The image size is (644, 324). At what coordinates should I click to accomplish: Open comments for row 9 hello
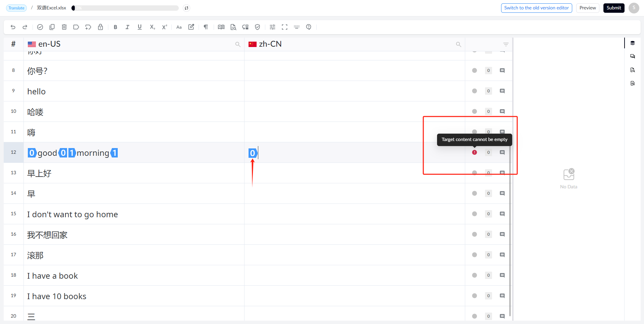click(502, 91)
